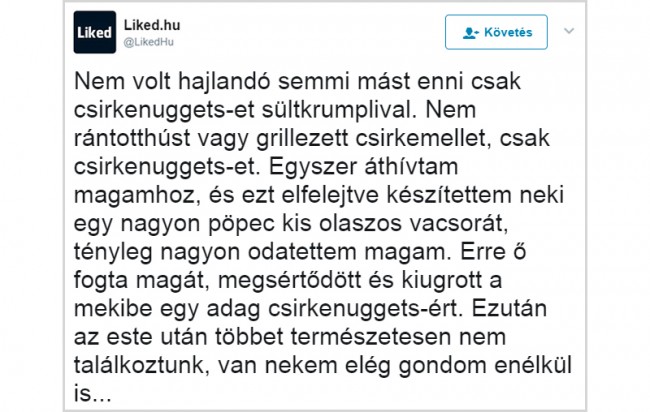
Task: Open the Liked.hu display name link
Action: coord(152,25)
